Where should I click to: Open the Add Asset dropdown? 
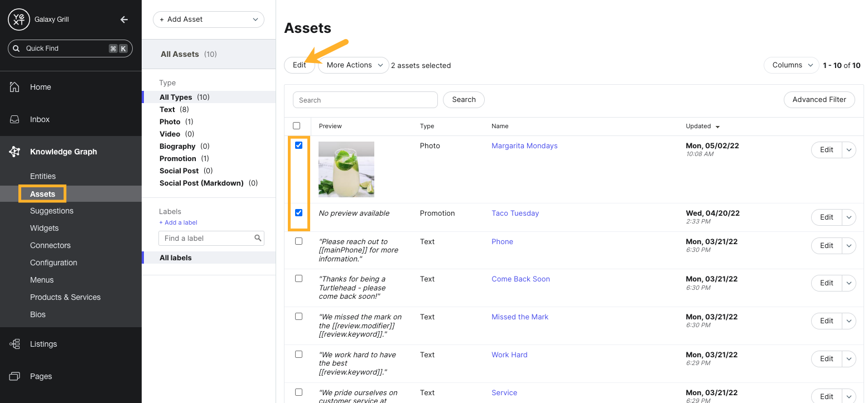[x=208, y=19]
